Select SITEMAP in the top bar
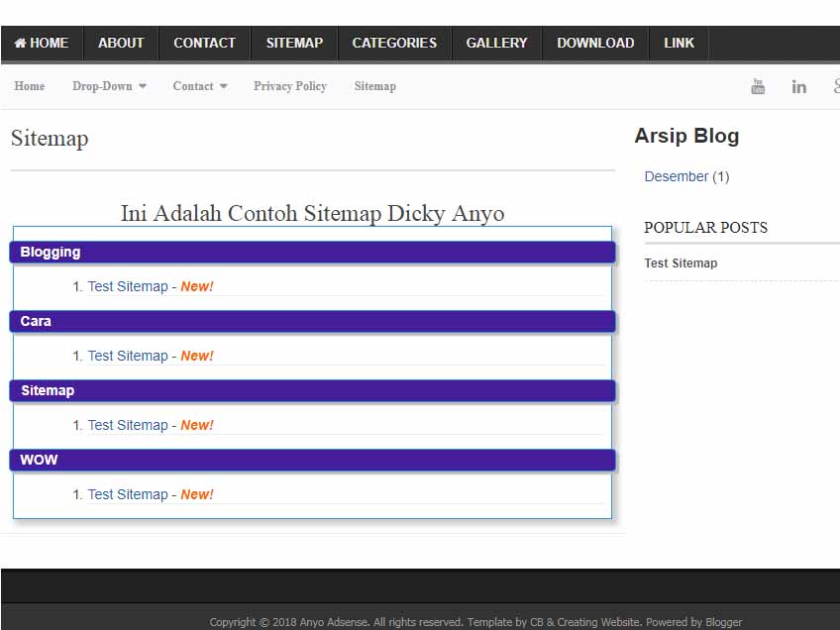The image size is (840, 630). [294, 43]
